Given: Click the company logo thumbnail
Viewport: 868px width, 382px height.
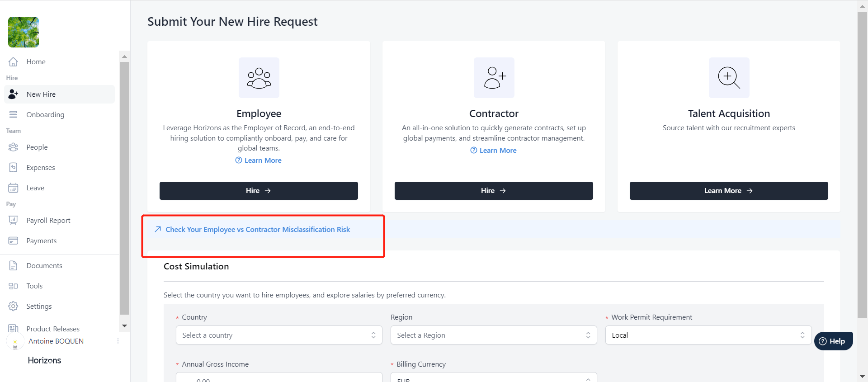Looking at the screenshot, I should (x=24, y=32).
